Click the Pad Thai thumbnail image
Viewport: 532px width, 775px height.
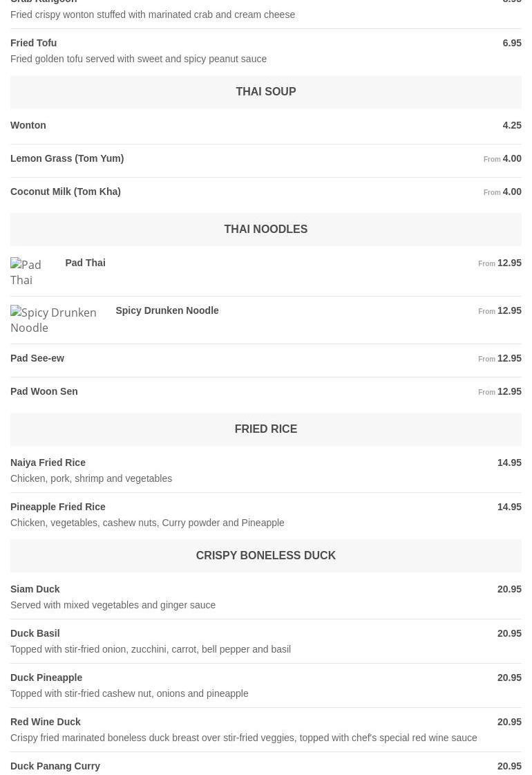pos(32,272)
